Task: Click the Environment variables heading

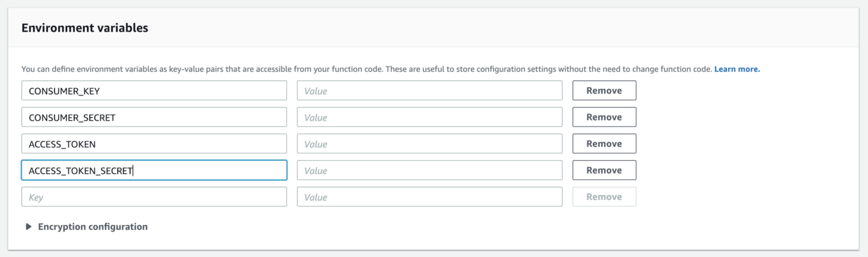Action: [85, 28]
